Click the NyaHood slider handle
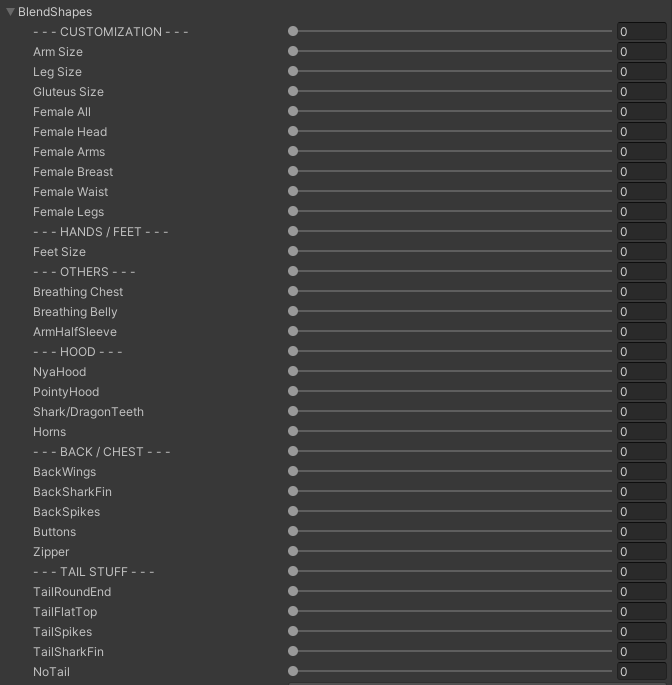 click(293, 371)
